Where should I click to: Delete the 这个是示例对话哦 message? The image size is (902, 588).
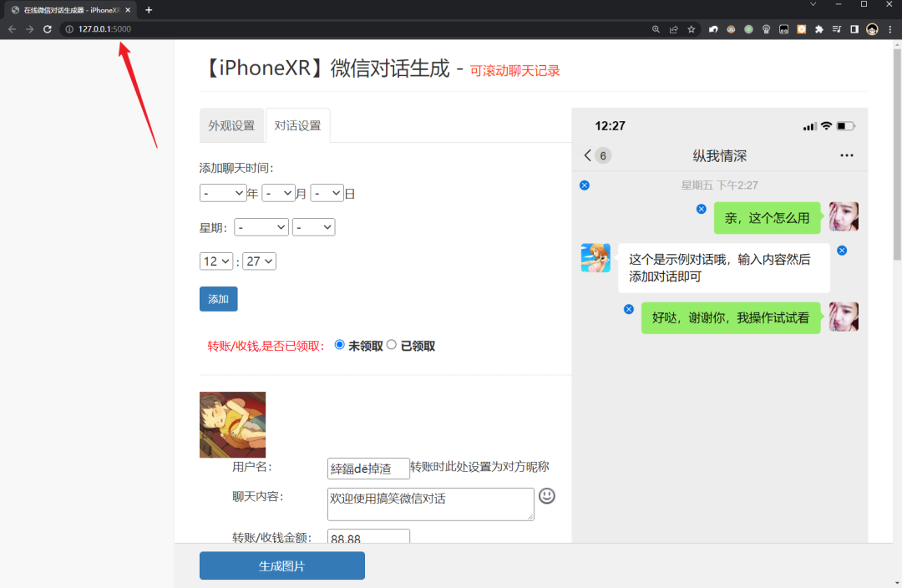(842, 251)
